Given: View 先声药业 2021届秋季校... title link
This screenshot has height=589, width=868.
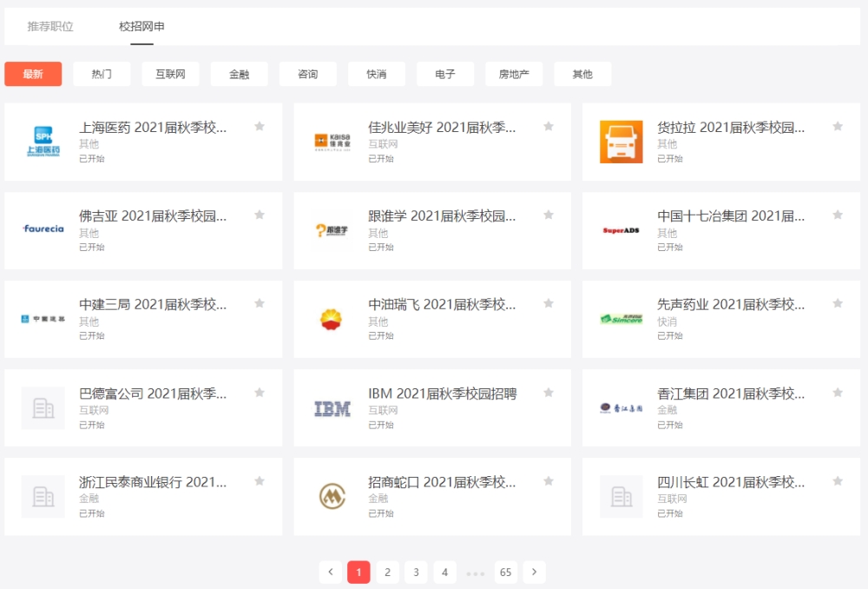Looking at the screenshot, I should [731, 304].
